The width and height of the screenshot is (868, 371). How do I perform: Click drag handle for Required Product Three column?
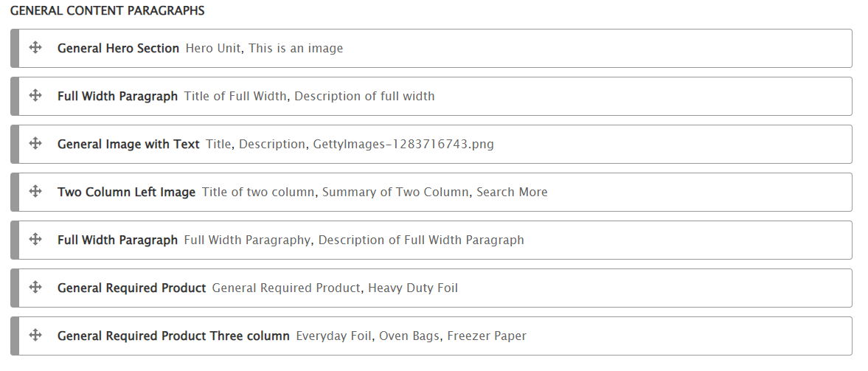35,336
